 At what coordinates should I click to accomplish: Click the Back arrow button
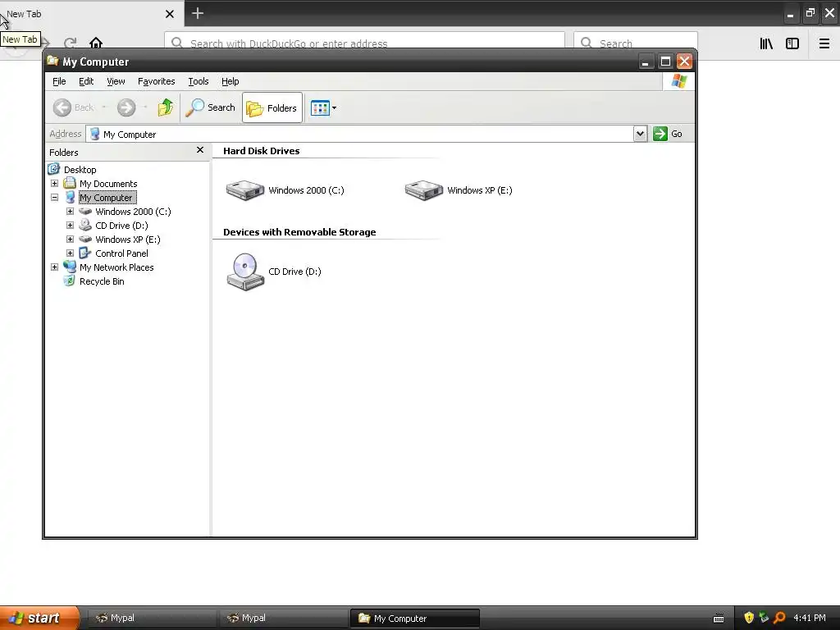click(62, 107)
